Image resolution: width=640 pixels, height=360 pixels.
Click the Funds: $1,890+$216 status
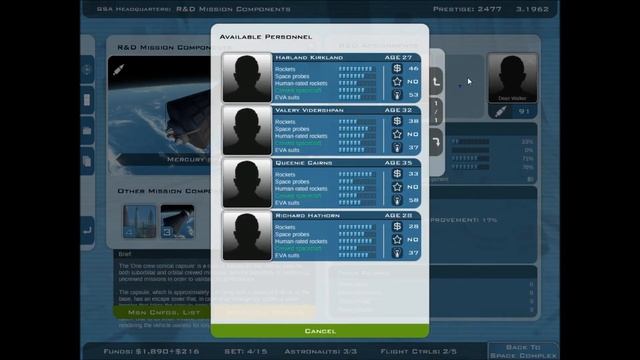tap(151, 351)
